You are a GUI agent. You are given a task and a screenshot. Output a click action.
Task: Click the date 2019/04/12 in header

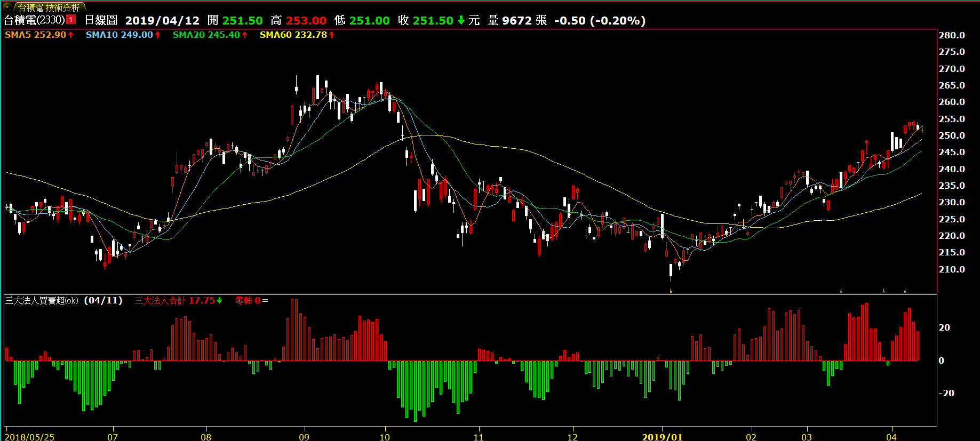click(162, 20)
